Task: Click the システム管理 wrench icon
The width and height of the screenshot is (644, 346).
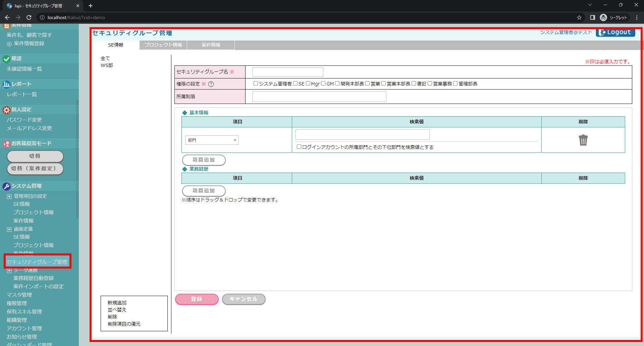Action: pyautogui.click(x=6, y=186)
